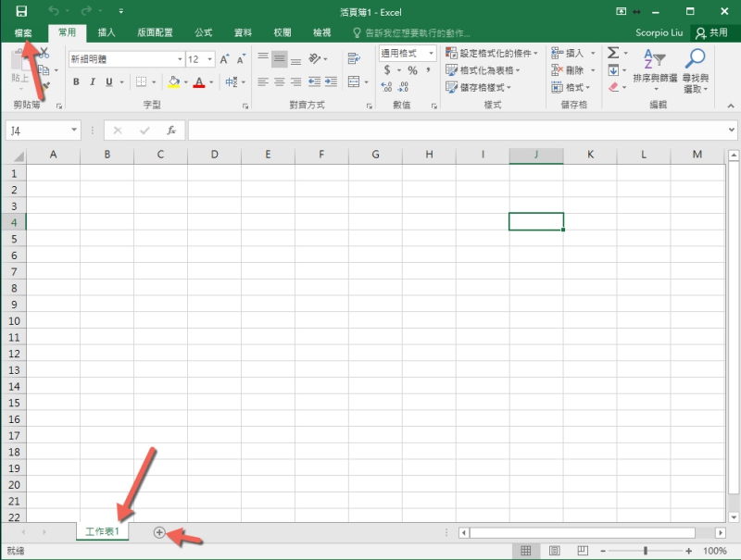741x560 pixels.
Task: Toggle italic formatting
Action: (x=92, y=81)
